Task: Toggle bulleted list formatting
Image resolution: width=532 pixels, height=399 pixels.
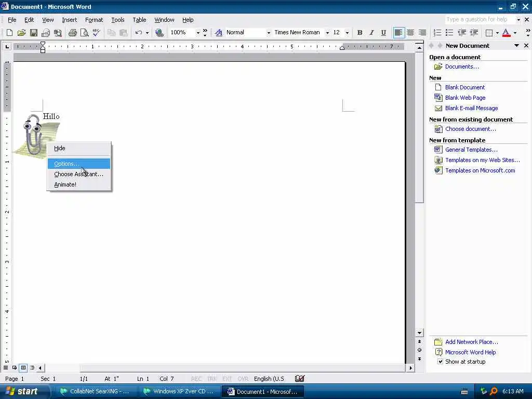Action: (x=449, y=33)
